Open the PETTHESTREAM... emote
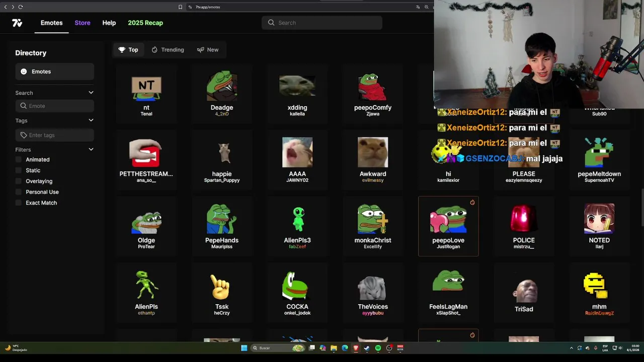The image size is (644, 362). coord(146,160)
